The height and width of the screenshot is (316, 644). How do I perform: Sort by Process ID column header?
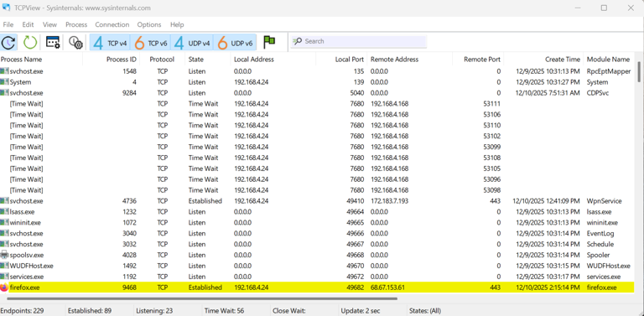tap(112, 60)
